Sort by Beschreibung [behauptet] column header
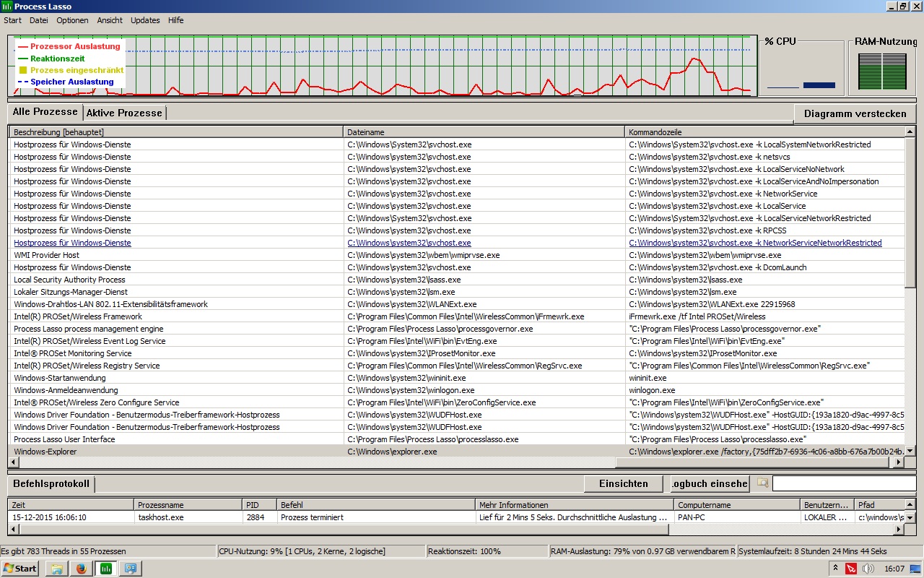 click(x=176, y=132)
